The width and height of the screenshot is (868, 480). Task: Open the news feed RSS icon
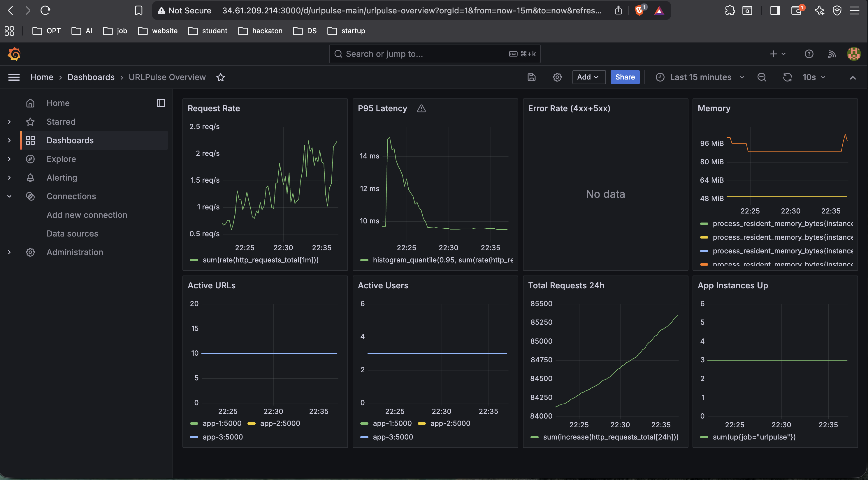832,54
